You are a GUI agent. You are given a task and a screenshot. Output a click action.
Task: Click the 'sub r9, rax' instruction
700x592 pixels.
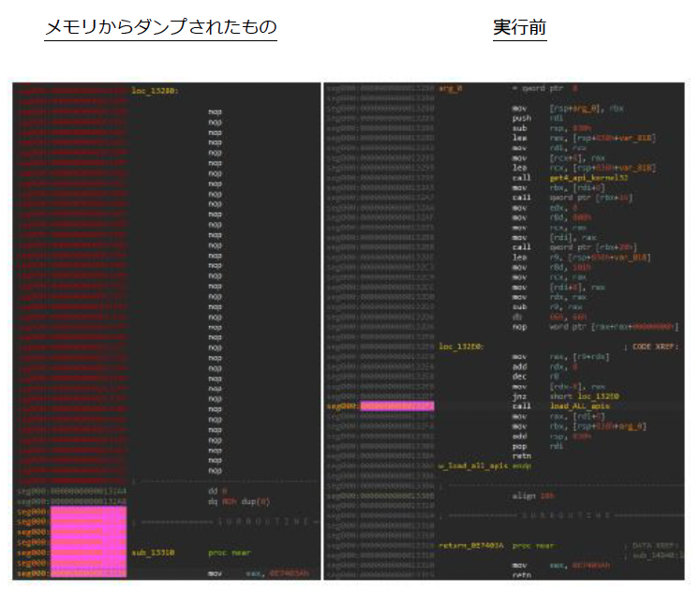click(x=547, y=307)
